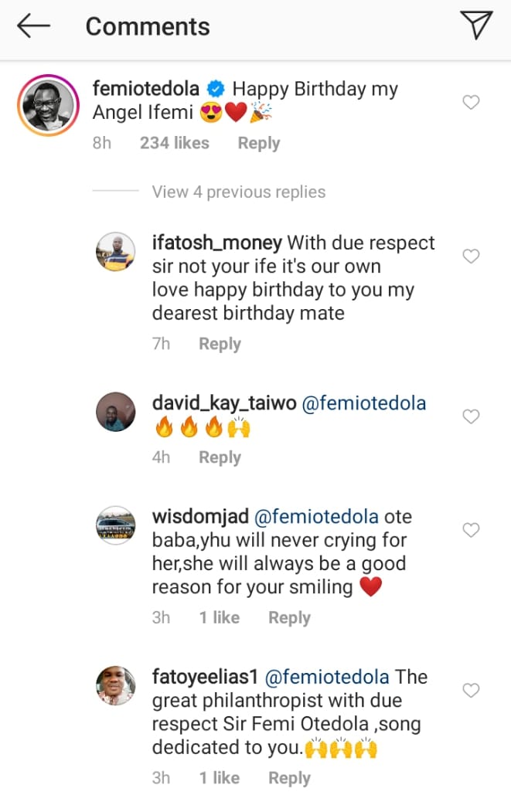Viewport: 511px width, 812px height.
Task: Open wisdomjad's profile avatar
Action: pos(115,525)
